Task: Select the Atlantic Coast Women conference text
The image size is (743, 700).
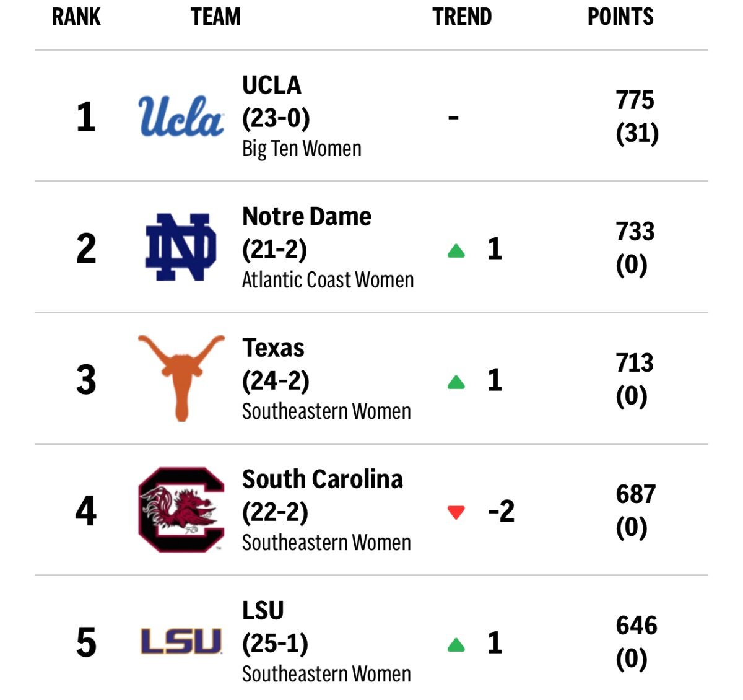Action: click(328, 280)
